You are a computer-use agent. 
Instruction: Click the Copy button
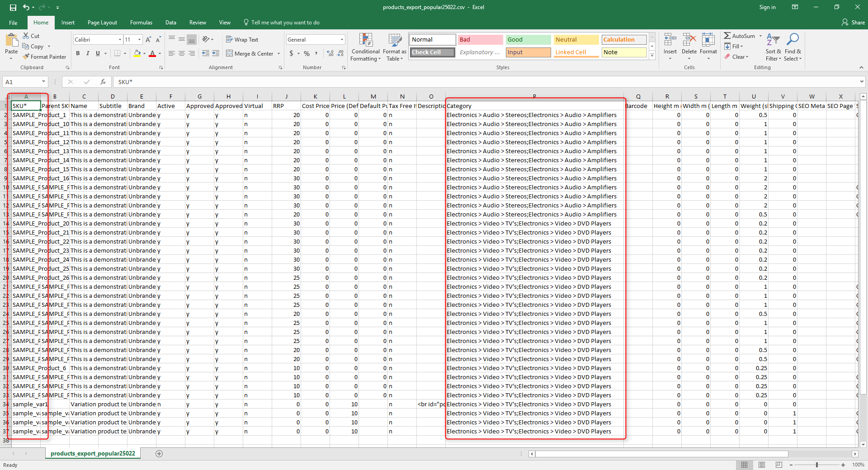[33, 46]
